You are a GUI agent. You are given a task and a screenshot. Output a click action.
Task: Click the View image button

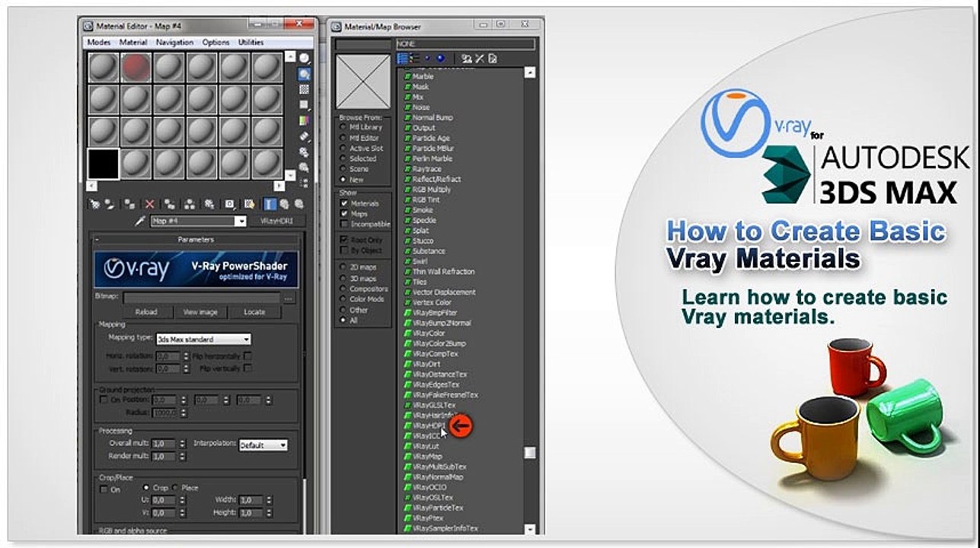pos(200,312)
